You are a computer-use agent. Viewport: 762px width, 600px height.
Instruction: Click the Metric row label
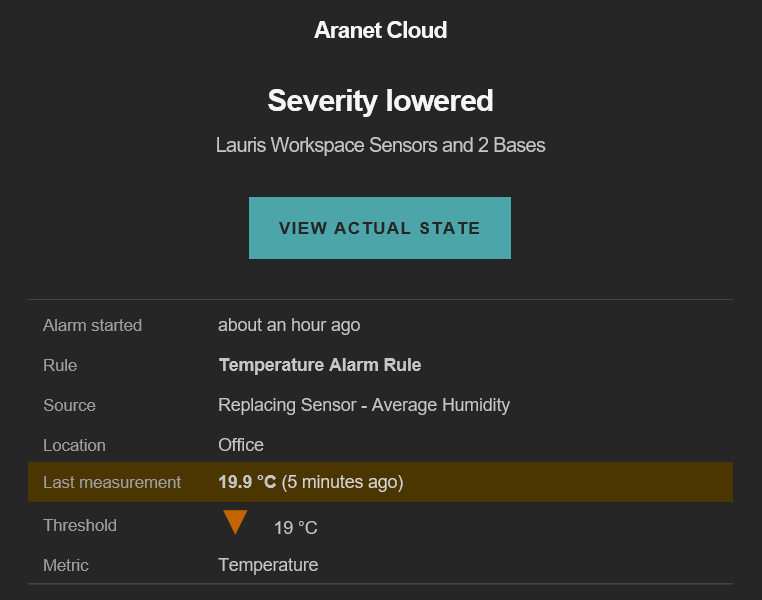pyautogui.click(x=66, y=565)
